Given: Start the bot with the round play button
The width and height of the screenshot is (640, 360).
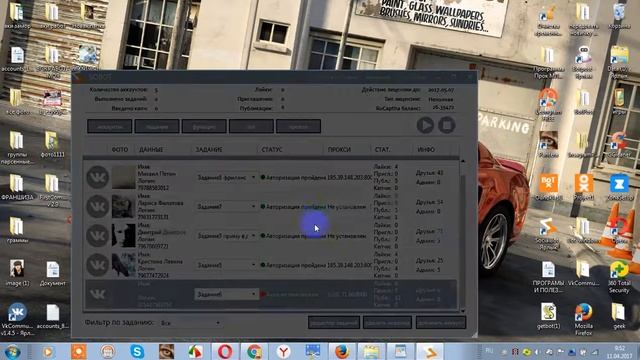Looking at the screenshot, I should pos(425,125).
